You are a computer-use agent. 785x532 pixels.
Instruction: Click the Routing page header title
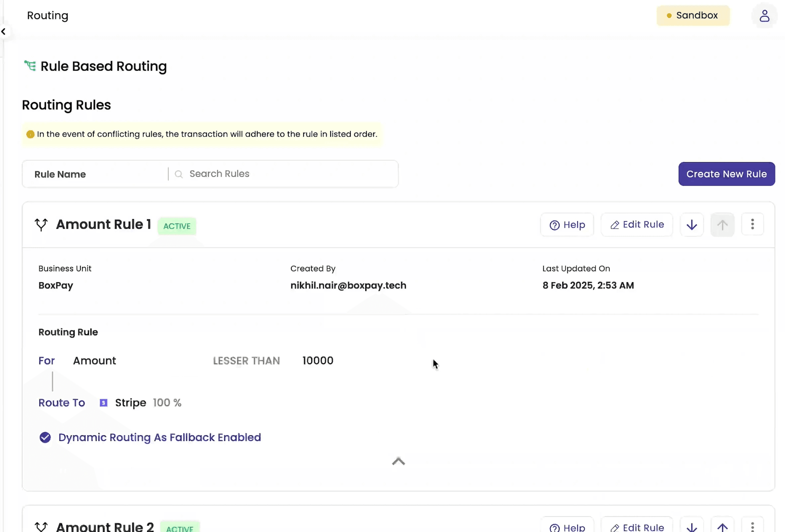pos(48,16)
